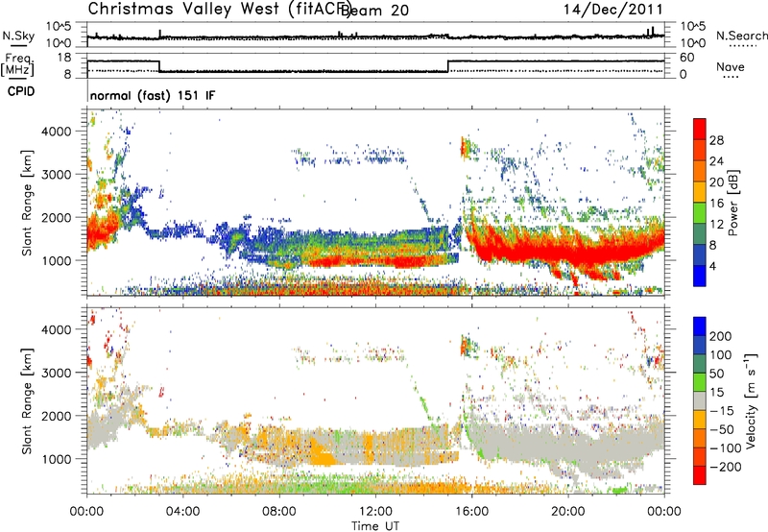This screenshot has width=768, height=532.
Task: Click the '3000' tick on the power panel
Action: pos(56,175)
